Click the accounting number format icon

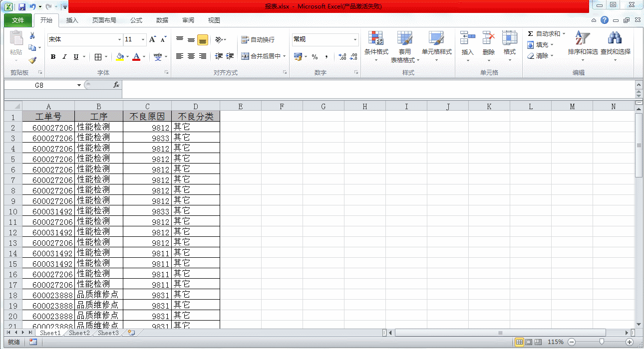(298, 57)
